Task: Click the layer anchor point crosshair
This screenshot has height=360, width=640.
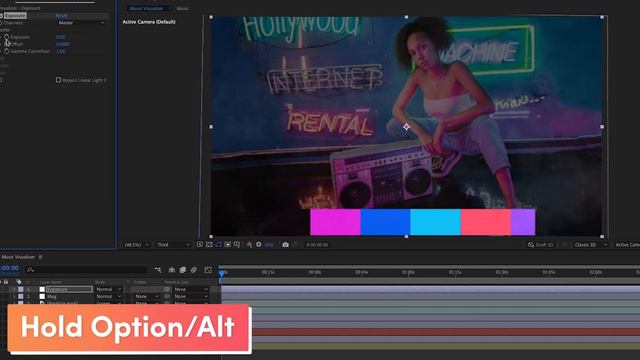Action: (406, 127)
